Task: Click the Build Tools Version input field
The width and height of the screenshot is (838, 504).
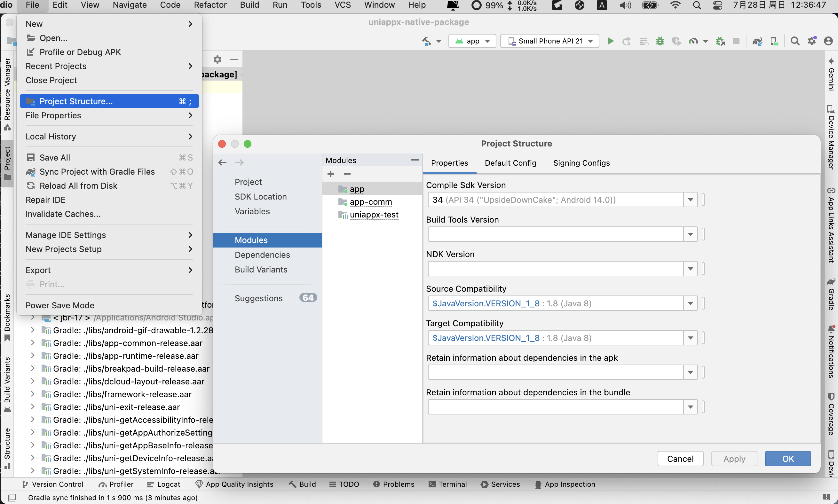Action: pos(556,234)
